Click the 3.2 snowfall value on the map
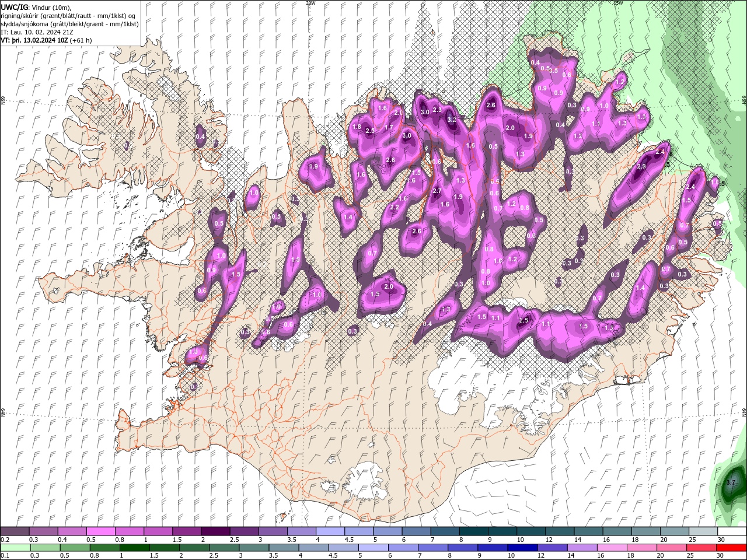The image size is (747, 560). pyautogui.click(x=452, y=120)
